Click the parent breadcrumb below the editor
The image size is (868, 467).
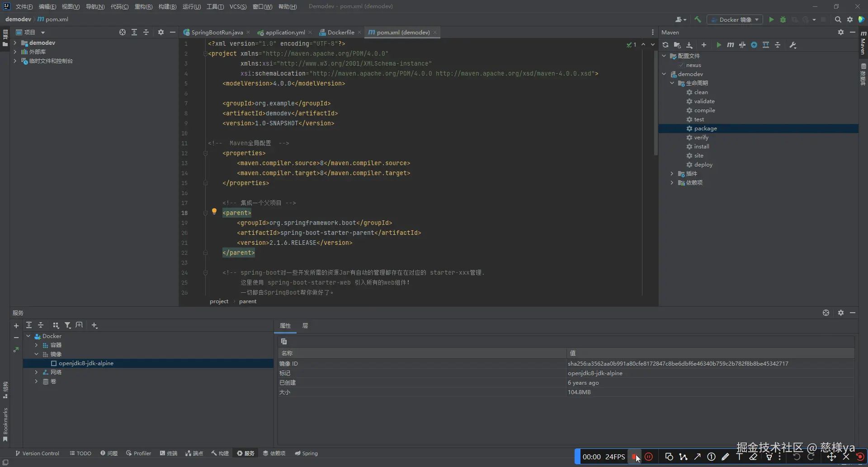pyautogui.click(x=248, y=301)
